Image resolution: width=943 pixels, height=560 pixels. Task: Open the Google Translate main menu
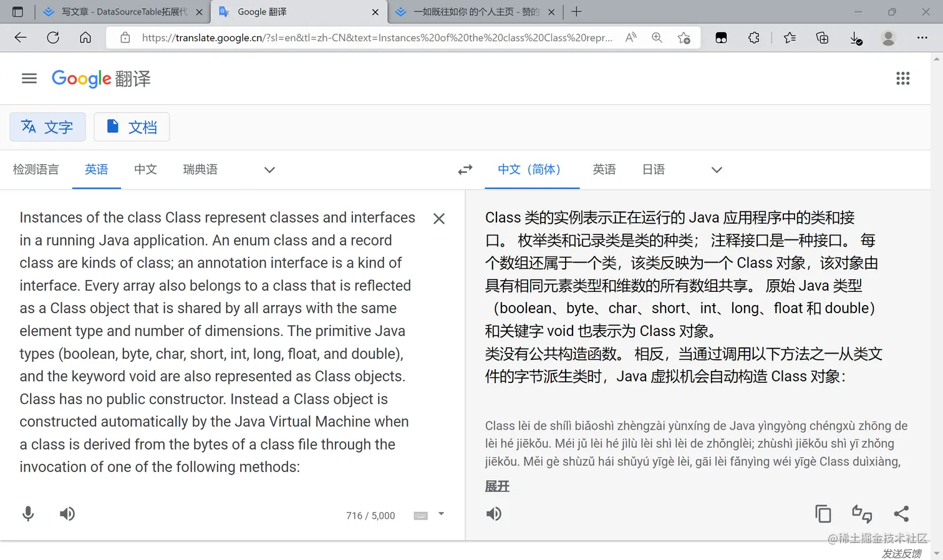(29, 79)
